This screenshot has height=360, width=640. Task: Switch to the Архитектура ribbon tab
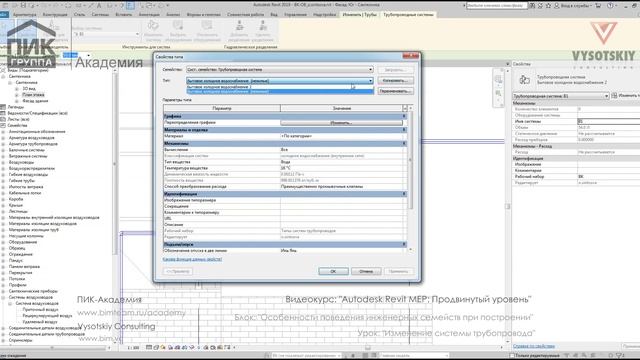click(x=24, y=15)
